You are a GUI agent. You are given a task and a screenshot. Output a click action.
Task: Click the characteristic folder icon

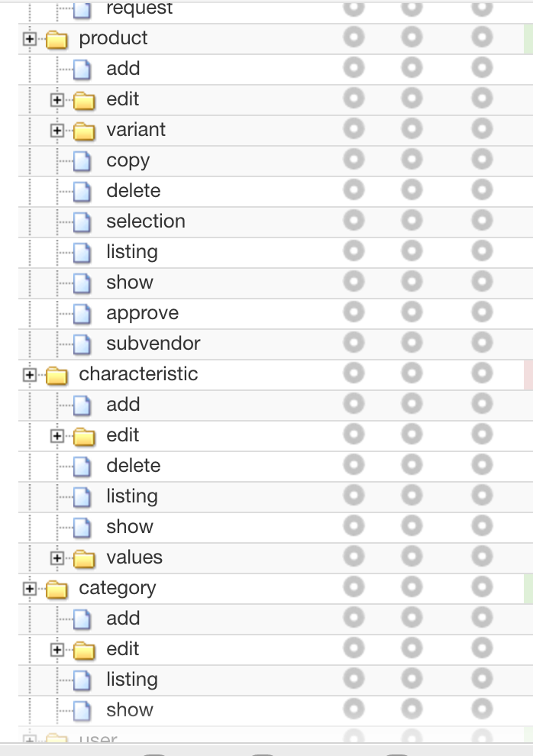tap(57, 375)
